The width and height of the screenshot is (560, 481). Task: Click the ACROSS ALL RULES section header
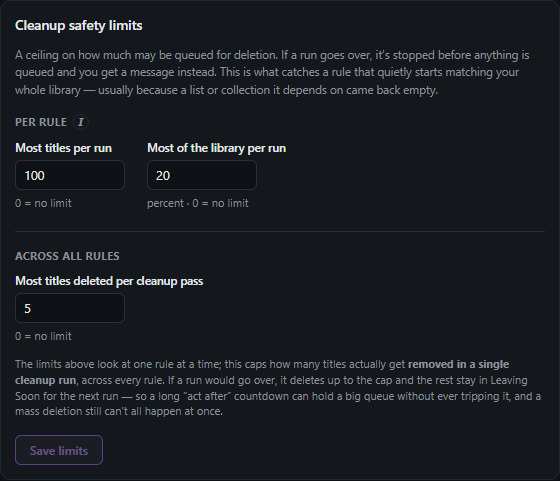pyautogui.click(x=67, y=256)
